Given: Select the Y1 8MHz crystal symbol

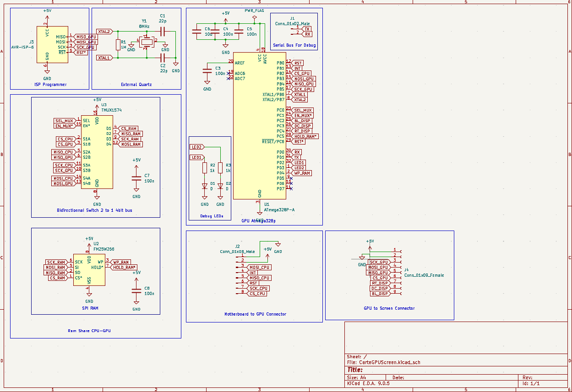Looking at the screenshot, I should [147, 43].
